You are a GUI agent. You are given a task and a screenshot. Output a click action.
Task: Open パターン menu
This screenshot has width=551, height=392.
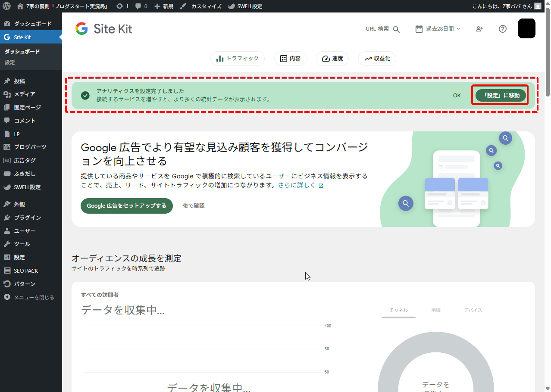tap(31, 284)
